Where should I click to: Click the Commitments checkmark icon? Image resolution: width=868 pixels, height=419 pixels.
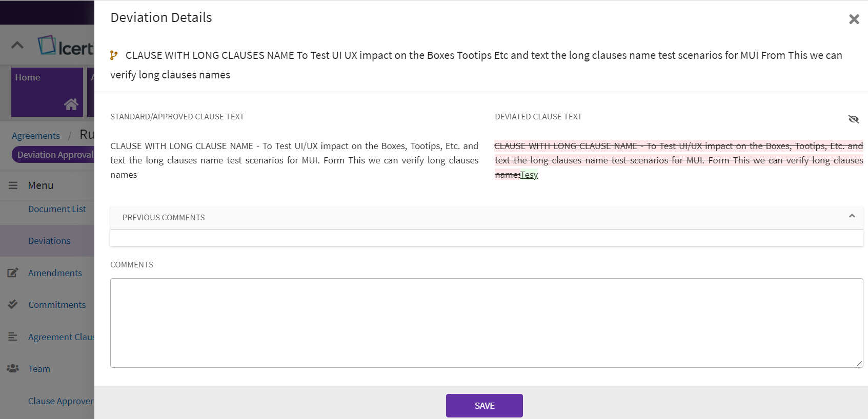tap(13, 305)
